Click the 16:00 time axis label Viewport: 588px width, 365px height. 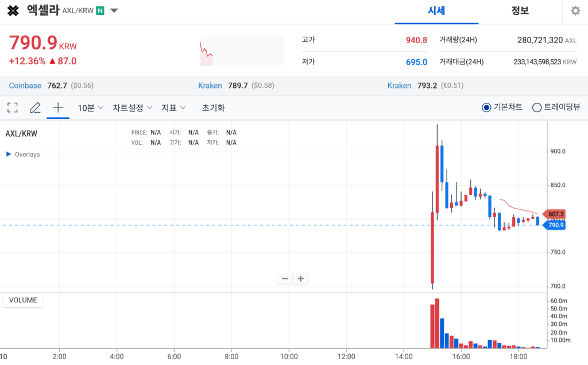tap(461, 356)
